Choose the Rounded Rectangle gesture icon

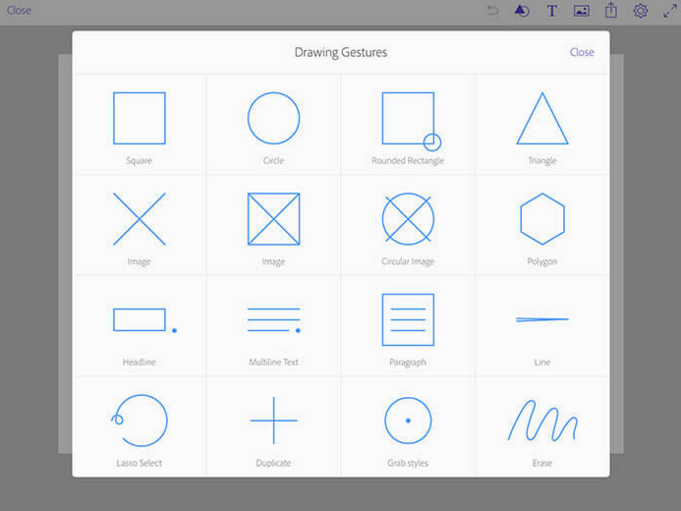411,121
